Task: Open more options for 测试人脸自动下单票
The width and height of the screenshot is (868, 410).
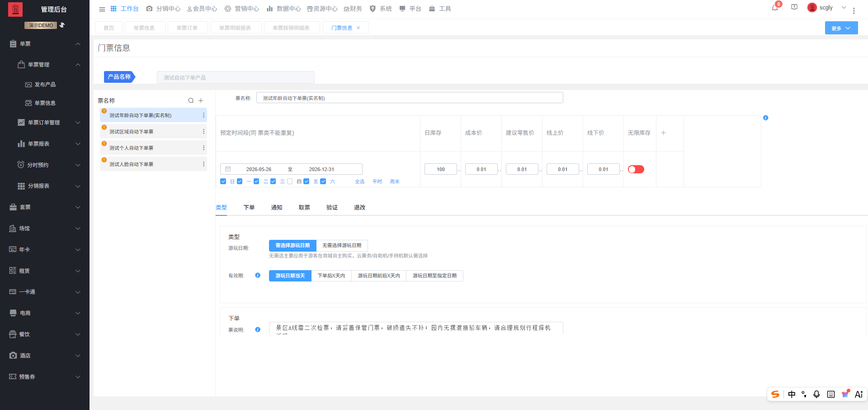Action: point(203,164)
